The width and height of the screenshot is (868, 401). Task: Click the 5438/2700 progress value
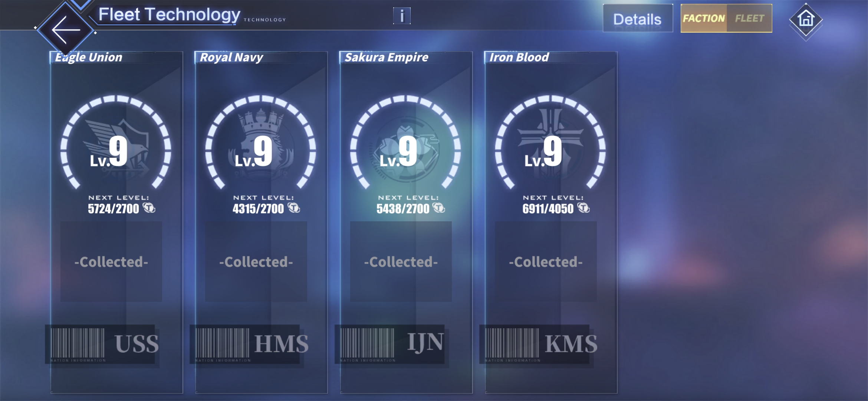pyautogui.click(x=403, y=209)
